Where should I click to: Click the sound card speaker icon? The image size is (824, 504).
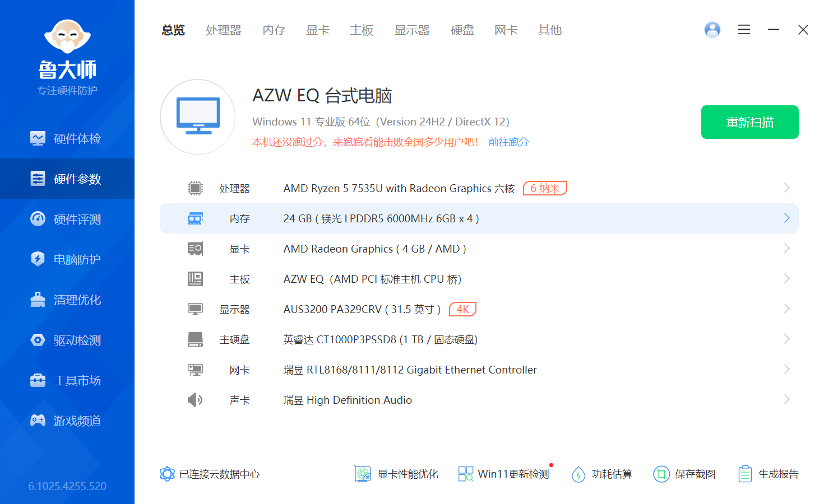coord(195,400)
